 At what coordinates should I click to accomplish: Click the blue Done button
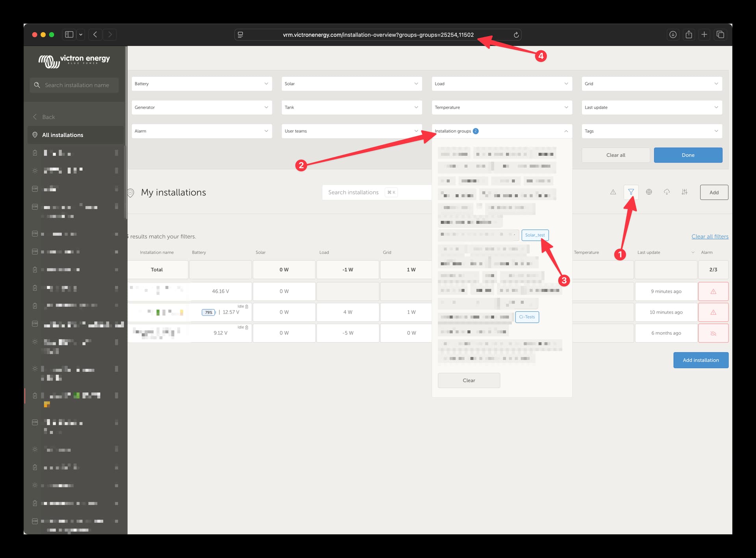pyautogui.click(x=687, y=155)
